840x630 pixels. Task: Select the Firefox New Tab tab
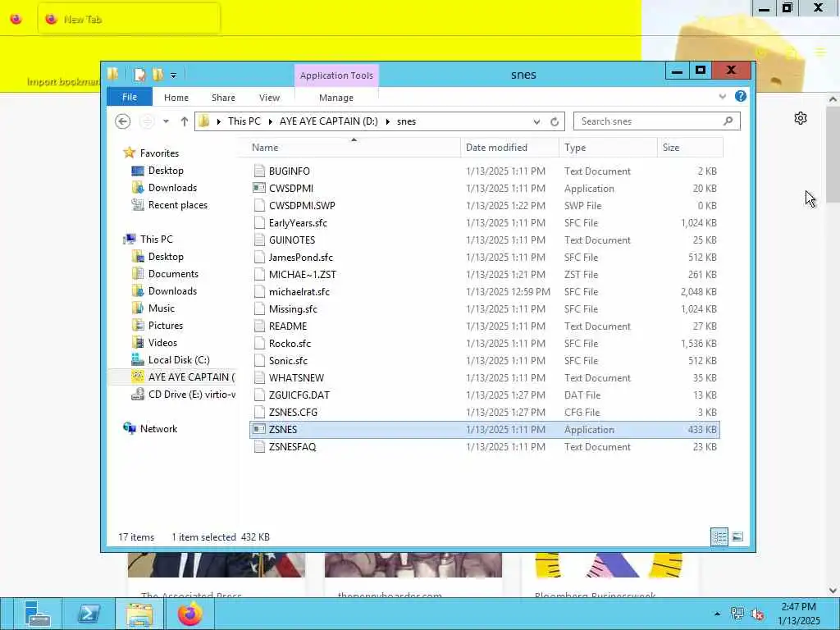click(129, 20)
